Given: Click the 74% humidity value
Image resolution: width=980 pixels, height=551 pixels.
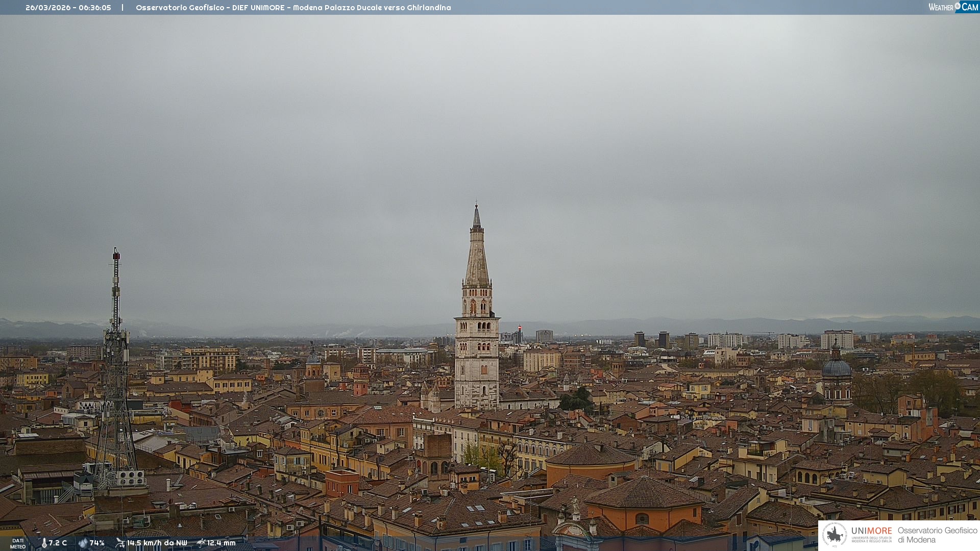Looking at the screenshot, I should click(97, 543).
